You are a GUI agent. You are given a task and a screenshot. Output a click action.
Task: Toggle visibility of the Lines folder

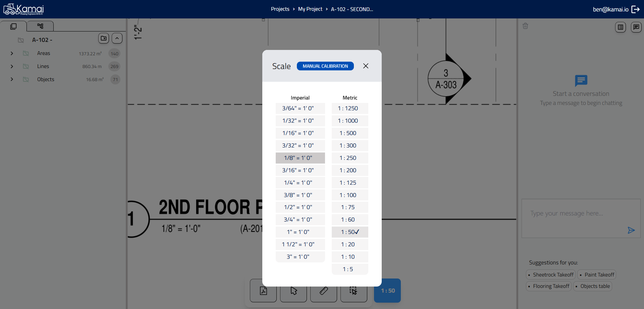(26, 66)
